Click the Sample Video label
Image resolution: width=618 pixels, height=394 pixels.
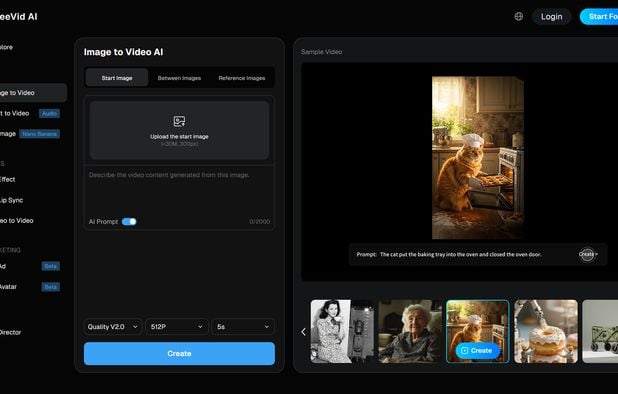322,52
